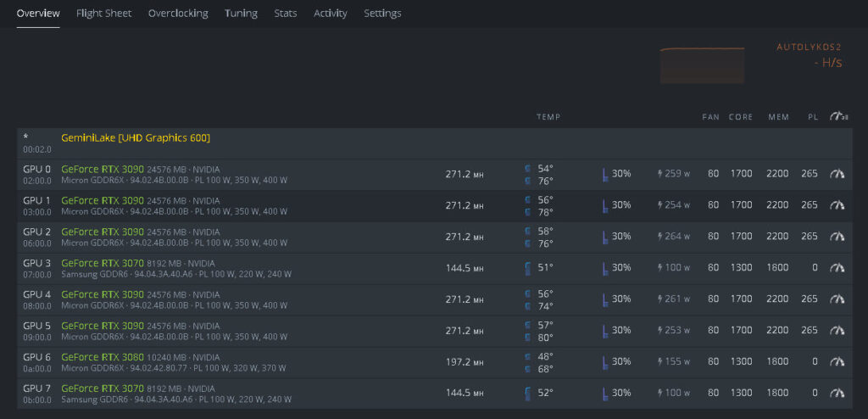Image resolution: width=868 pixels, height=419 pixels.
Task: Open overclock gauge icon for GPU 6
Action: tap(837, 362)
